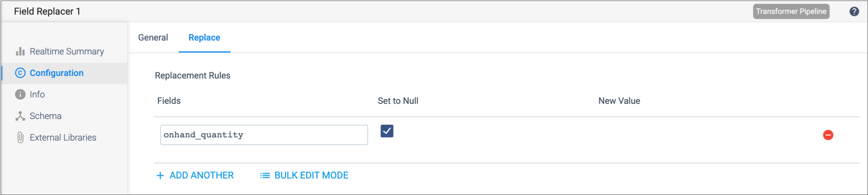This screenshot has width=868, height=195.
Task: Click the Configuration gear circle icon
Action: (20, 73)
